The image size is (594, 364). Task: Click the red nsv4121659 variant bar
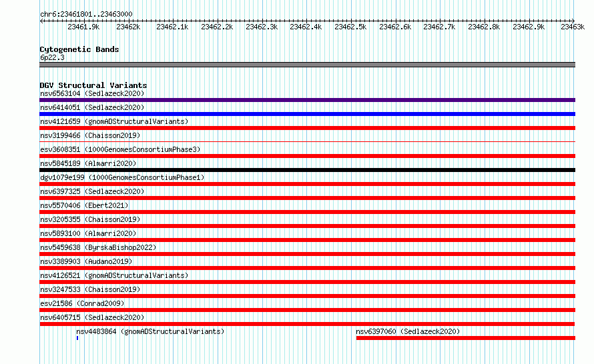tap(307, 128)
